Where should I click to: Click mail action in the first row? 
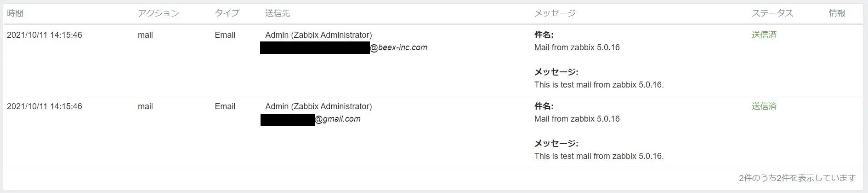coord(145,35)
